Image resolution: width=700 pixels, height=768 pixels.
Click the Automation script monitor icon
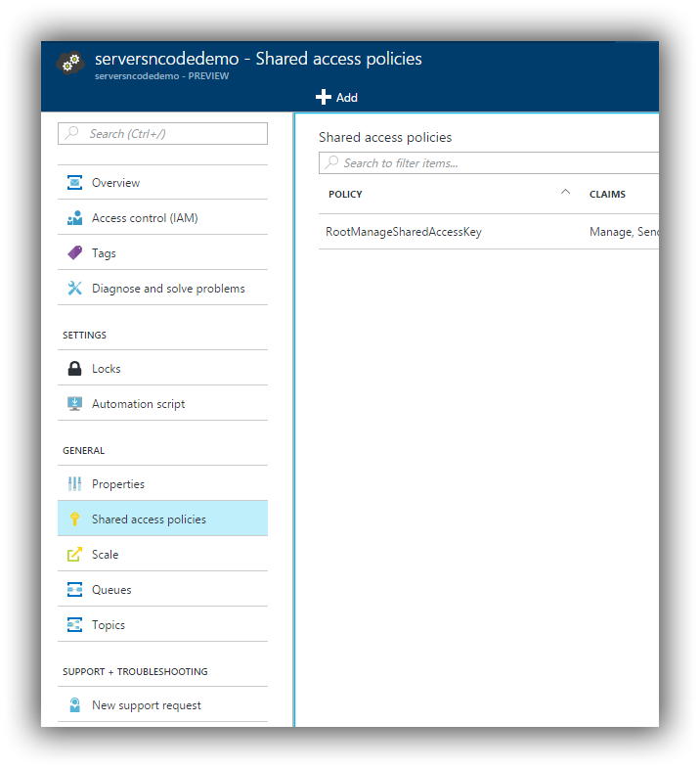point(74,404)
